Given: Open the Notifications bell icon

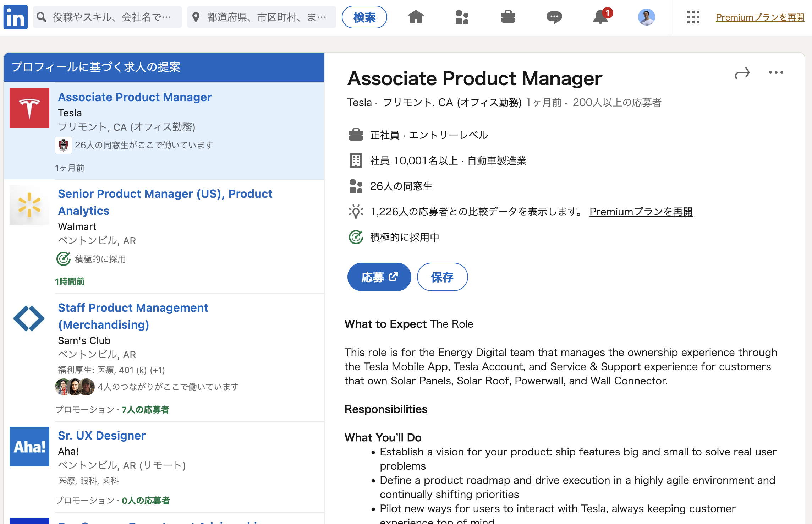Looking at the screenshot, I should click(x=601, y=17).
